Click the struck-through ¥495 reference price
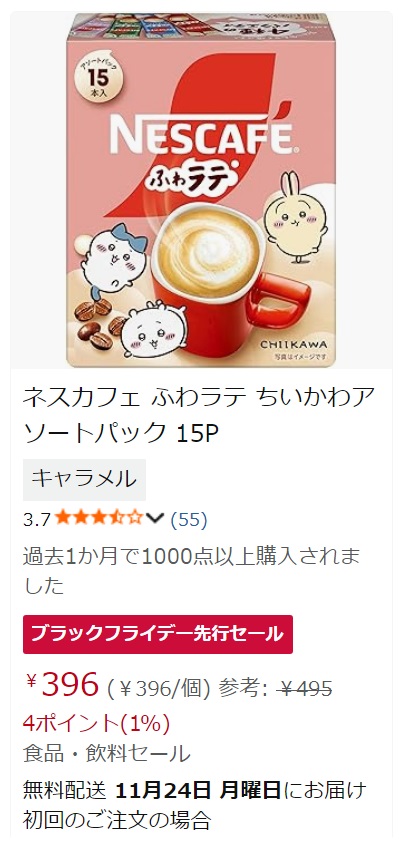 304,688
